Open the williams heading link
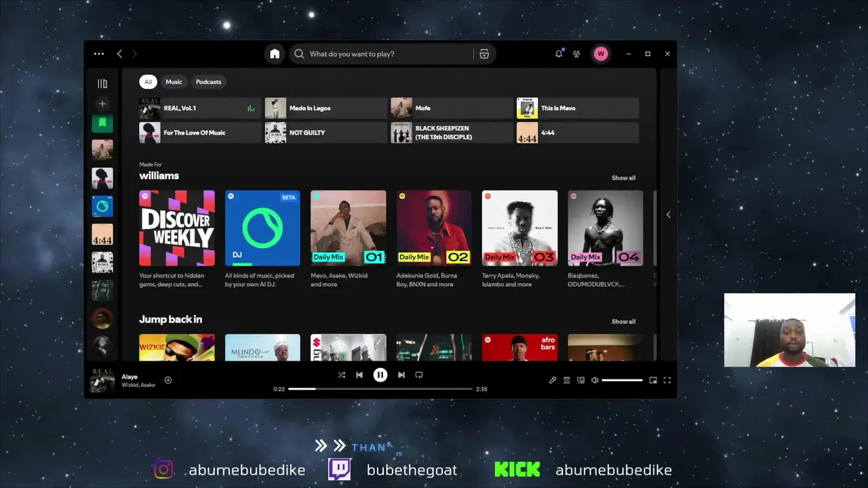This screenshot has width=868, height=488. (159, 176)
